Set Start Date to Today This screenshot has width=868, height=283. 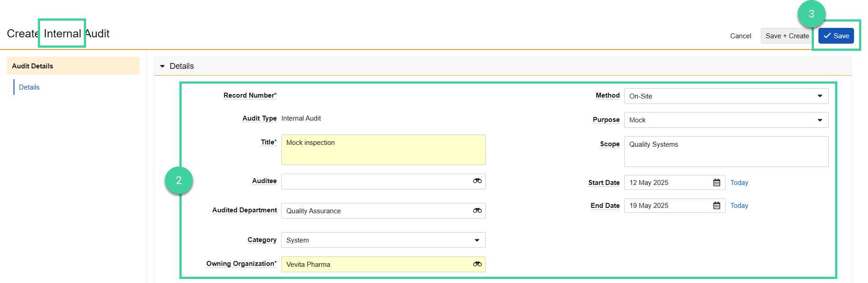739,183
